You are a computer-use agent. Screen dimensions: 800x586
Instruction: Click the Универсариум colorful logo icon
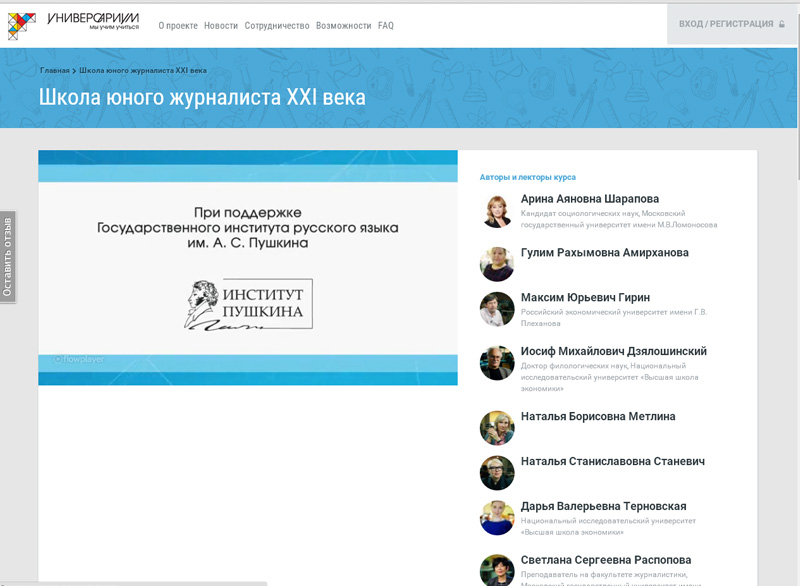coord(21,26)
